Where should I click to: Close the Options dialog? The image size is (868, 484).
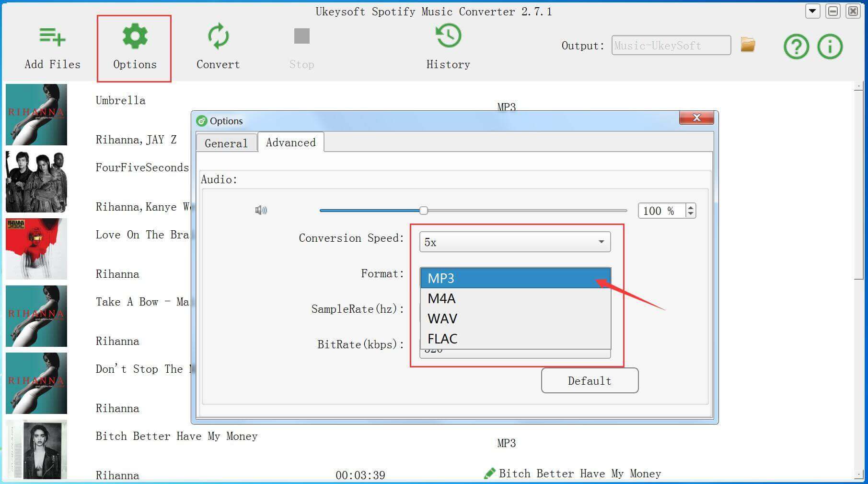pyautogui.click(x=696, y=118)
